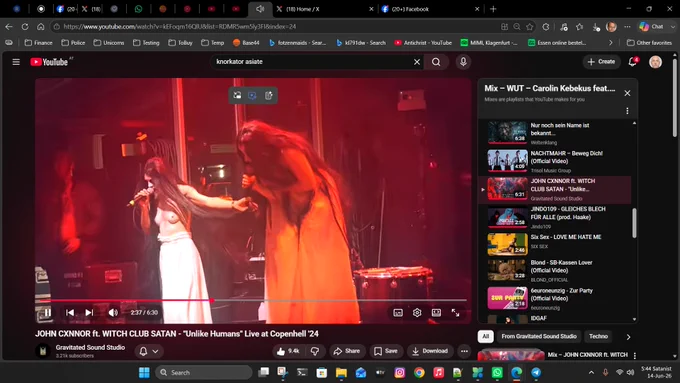Open a new browser tab
680x383 pixels.
493,9
